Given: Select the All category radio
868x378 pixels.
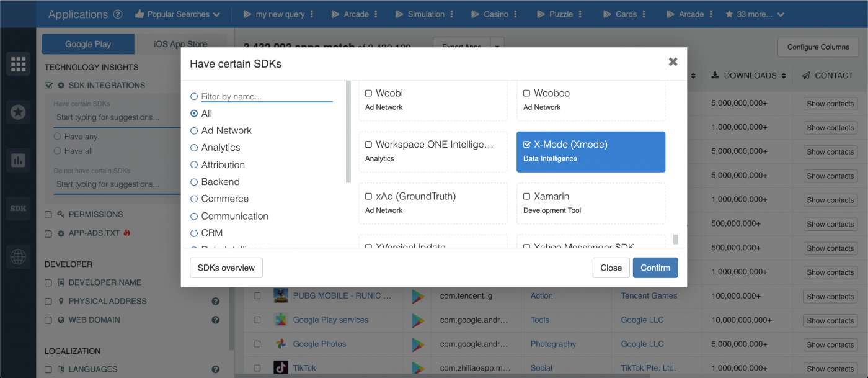Looking at the screenshot, I should pos(194,114).
